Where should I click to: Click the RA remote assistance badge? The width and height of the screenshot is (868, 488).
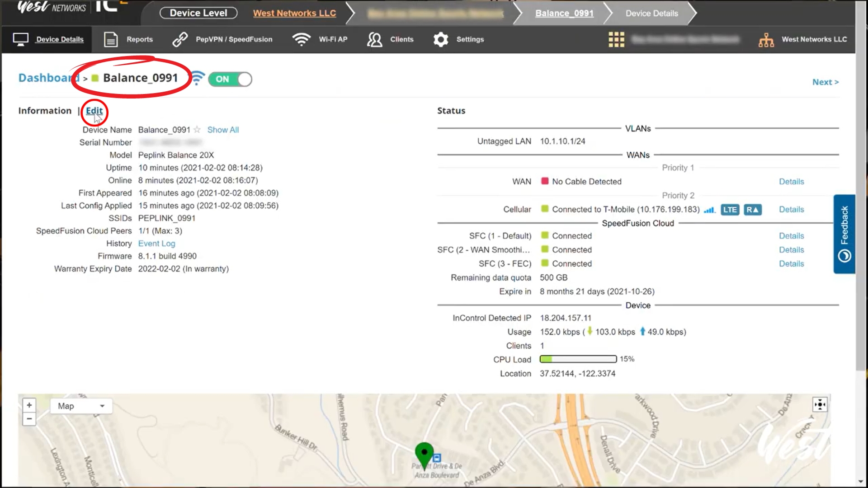(x=752, y=210)
